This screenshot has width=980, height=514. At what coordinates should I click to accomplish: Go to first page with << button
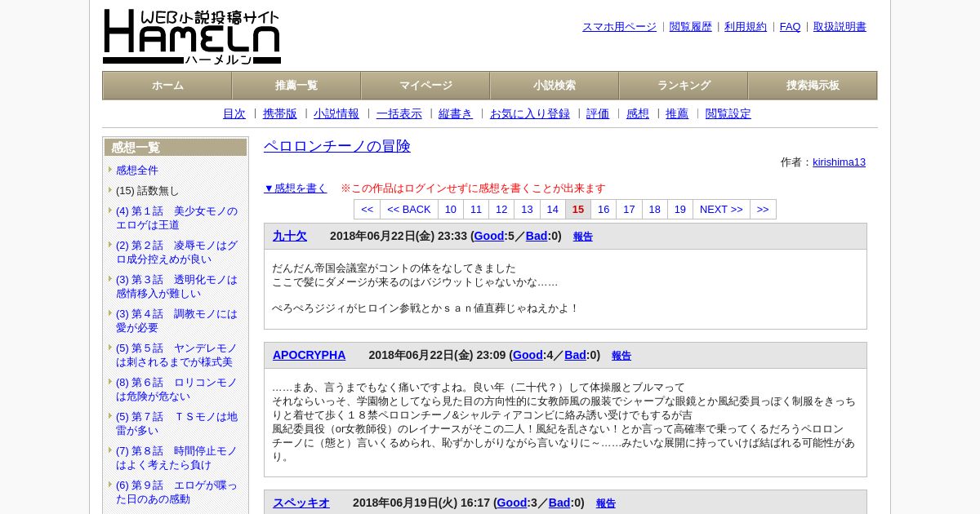pos(367,210)
